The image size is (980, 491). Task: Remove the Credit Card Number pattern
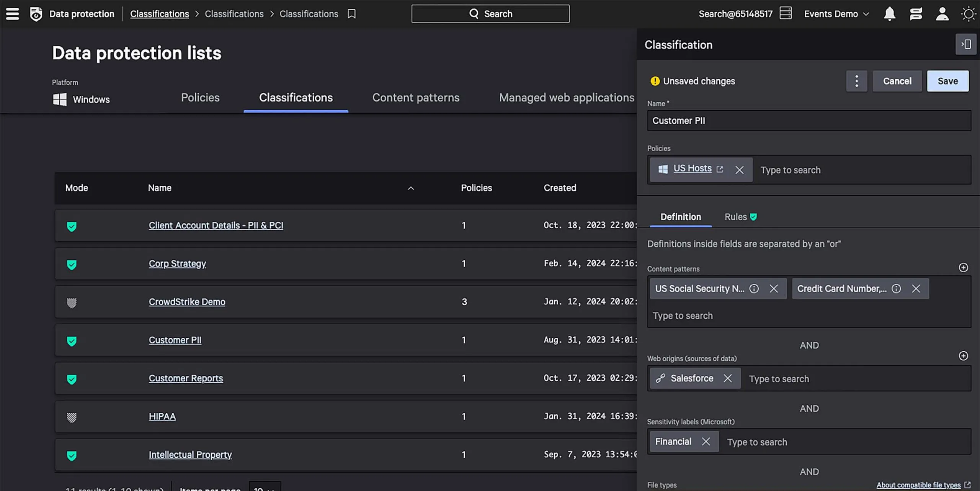916,288
